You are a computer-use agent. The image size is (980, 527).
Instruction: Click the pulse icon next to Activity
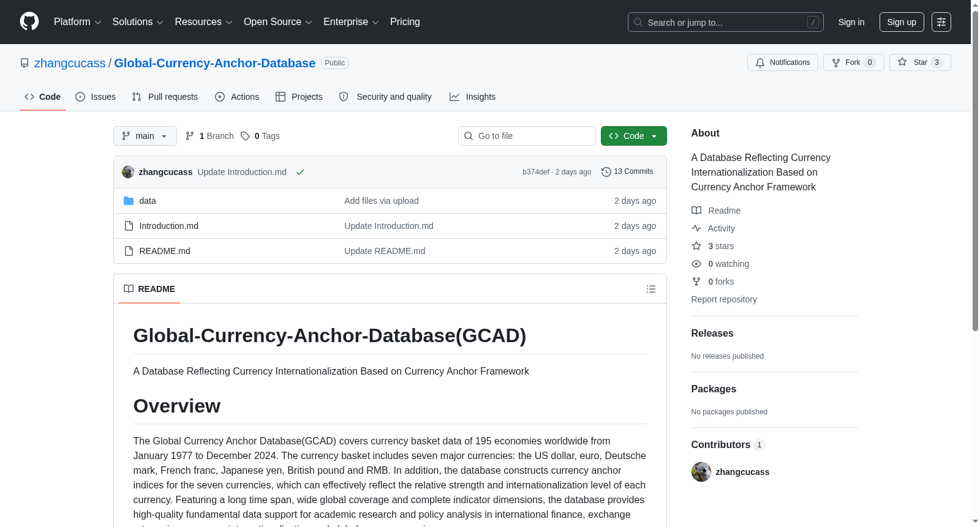[x=696, y=228]
